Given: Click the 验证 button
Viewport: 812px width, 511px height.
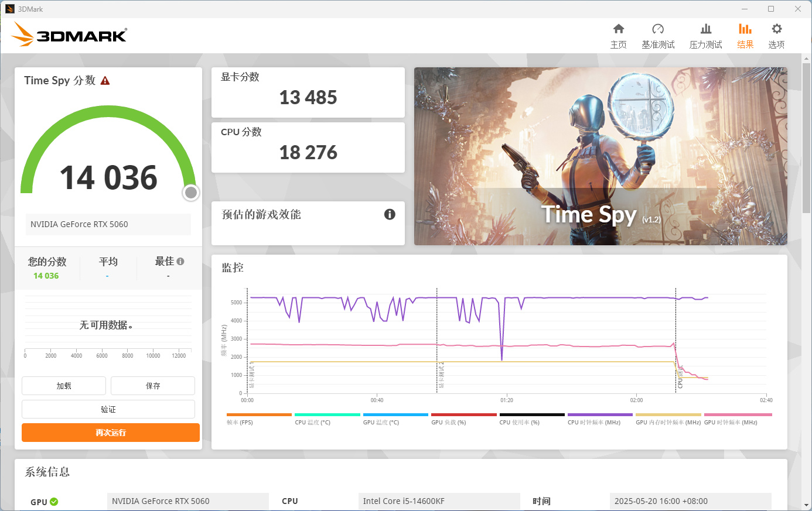Looking at the screenshot, I should coord(108,409).
